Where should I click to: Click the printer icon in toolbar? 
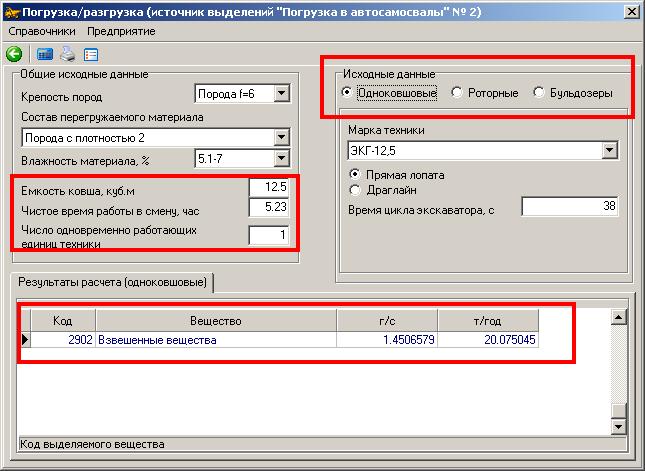point(68,55)
